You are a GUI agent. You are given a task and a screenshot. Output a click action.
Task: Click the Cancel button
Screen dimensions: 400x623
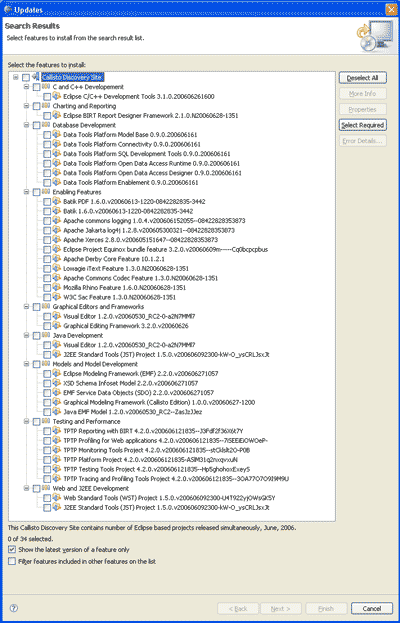click(372, 608)
